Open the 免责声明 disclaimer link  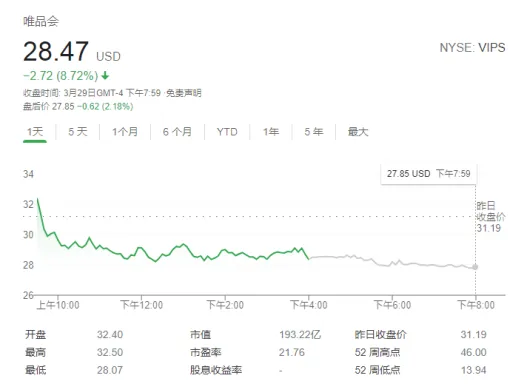(x=184, y=93)
